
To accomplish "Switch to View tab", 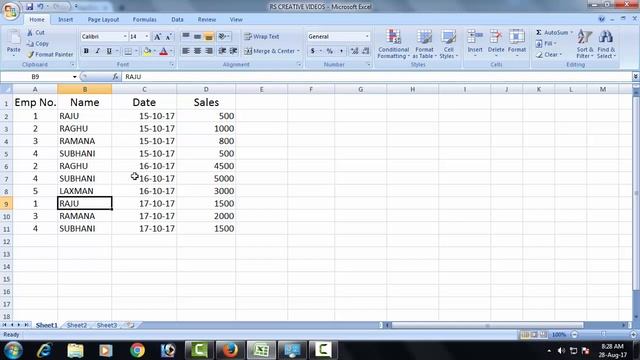I will pyautogui.click(x=236, y=20).
